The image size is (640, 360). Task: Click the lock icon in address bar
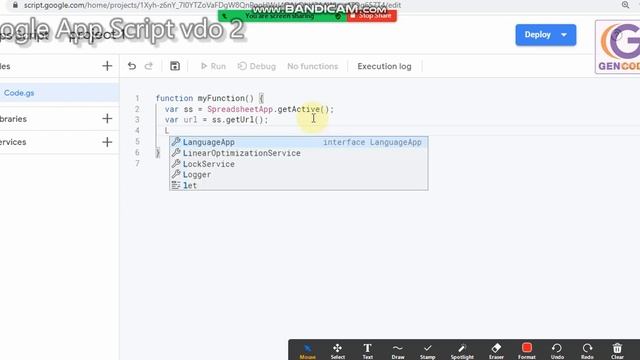[16, 5]
